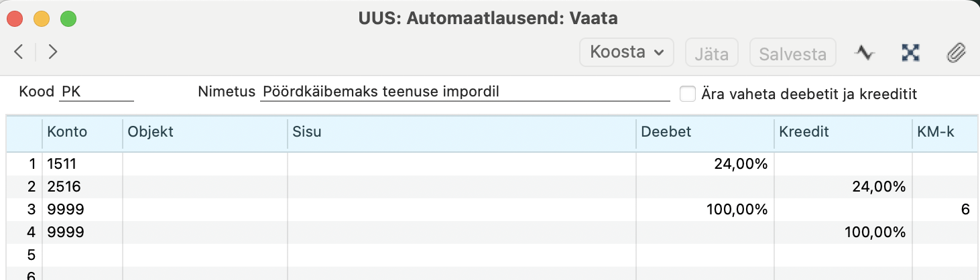
Task: Select the Konto cell containing 2516
Action: (x=82, y=186)
